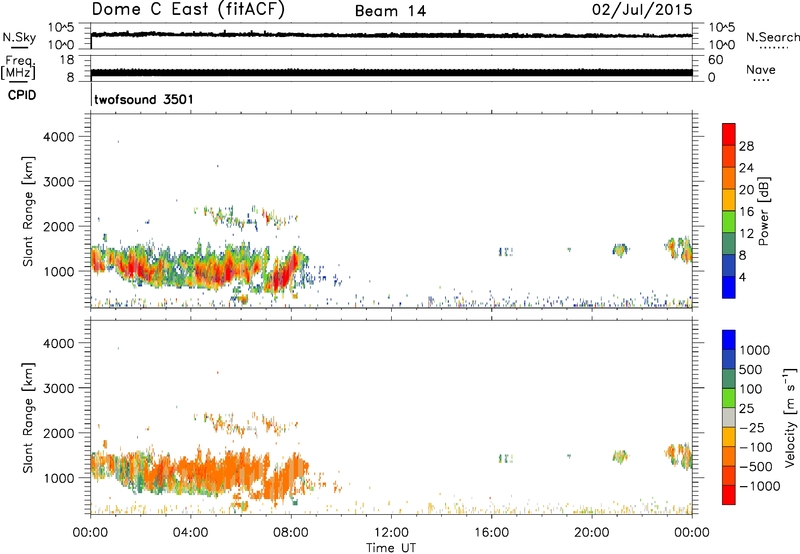Select the "4000" tick of the power panel
The width and height of the screenshot is (800, 554).
point(59,137)
